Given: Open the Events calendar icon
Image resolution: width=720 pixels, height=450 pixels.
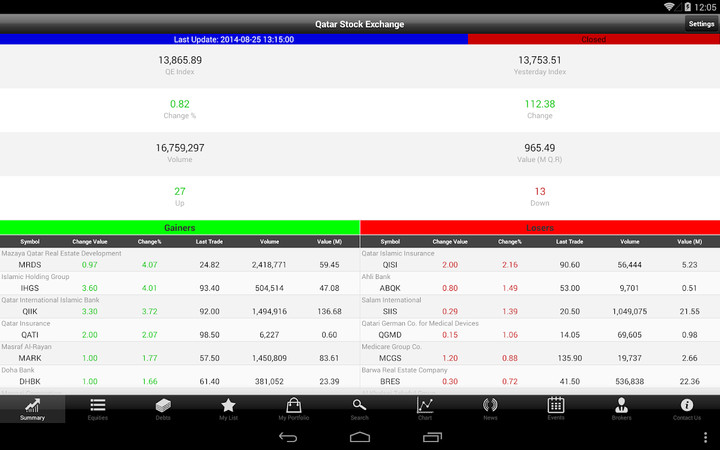Looking at the screenshot, I should [556, 405].
